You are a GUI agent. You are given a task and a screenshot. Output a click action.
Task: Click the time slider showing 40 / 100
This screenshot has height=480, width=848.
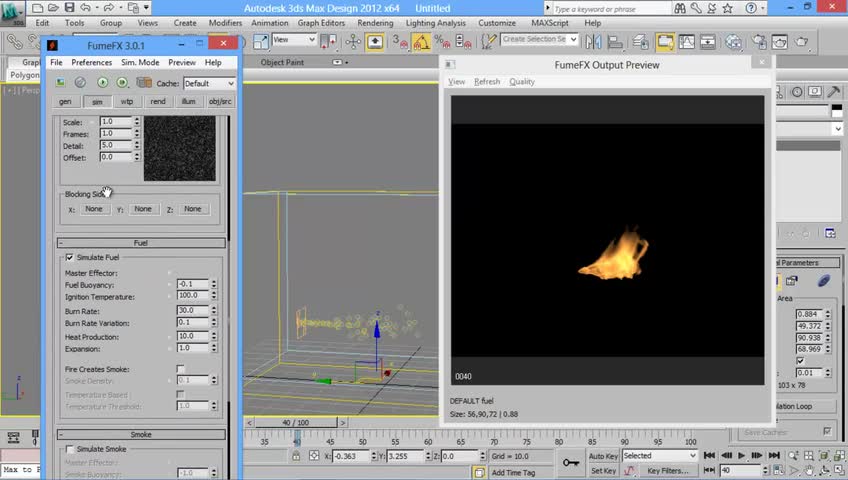[x=295, y=423]
